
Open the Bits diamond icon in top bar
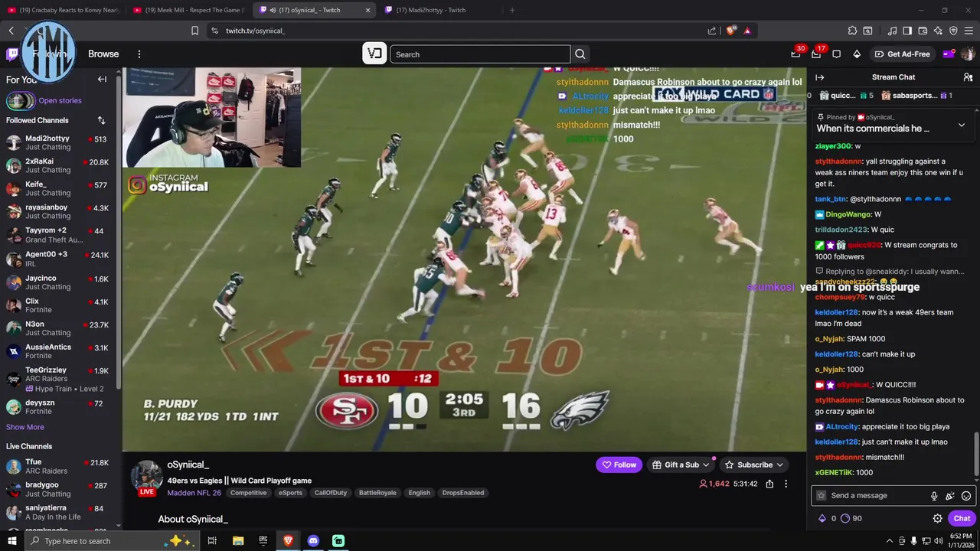tap(857, 54)
